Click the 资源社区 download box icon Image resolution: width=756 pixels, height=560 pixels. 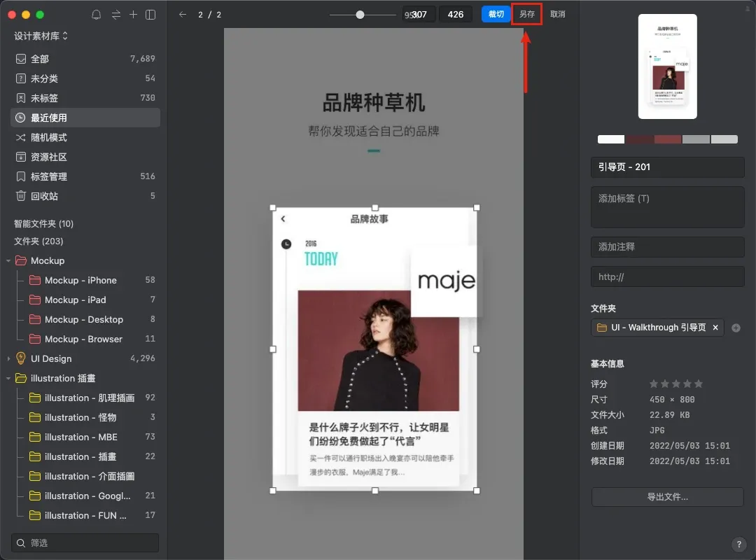click(x=21, y=157)
